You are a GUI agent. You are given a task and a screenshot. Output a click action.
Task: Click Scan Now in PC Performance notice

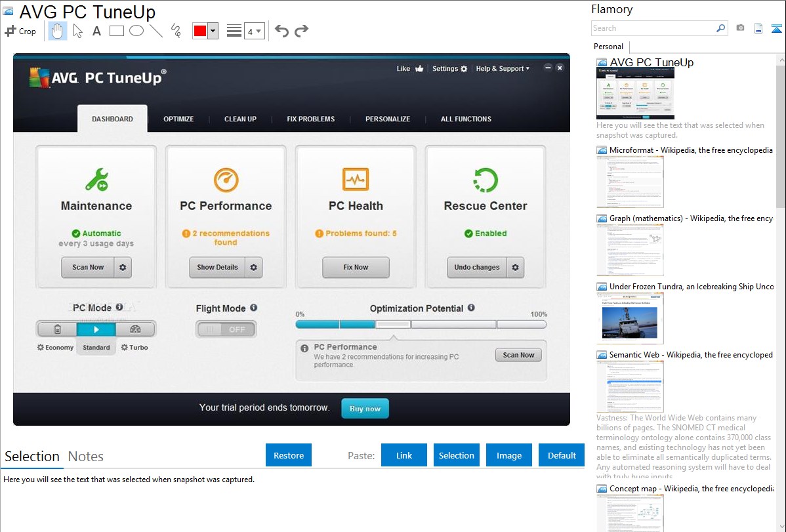click(x=518, y=355)
